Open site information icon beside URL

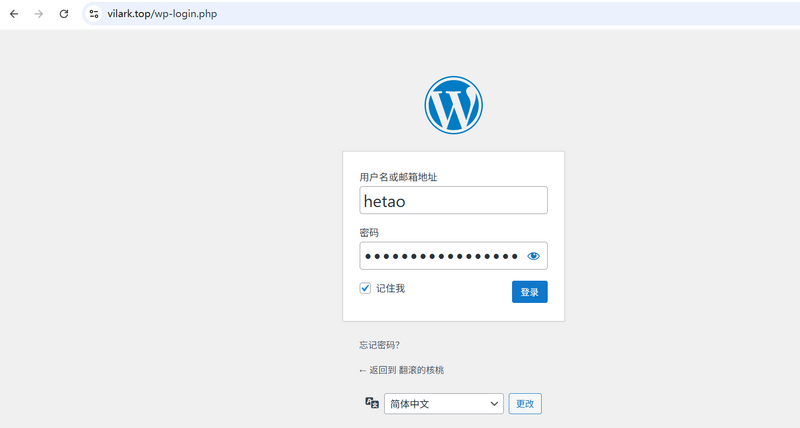93,14
